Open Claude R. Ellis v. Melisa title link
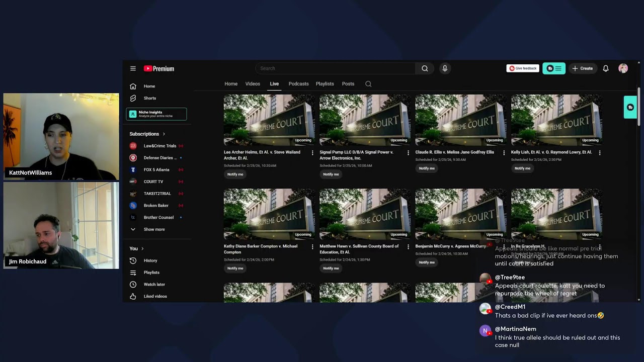Viewport: 644px width, 362px height. 455,152
